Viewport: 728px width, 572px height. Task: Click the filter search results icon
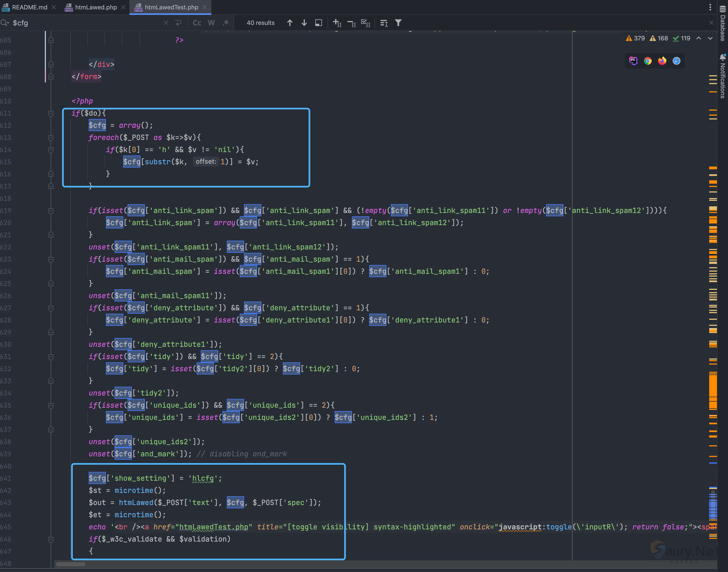click(x=398, y=23)
